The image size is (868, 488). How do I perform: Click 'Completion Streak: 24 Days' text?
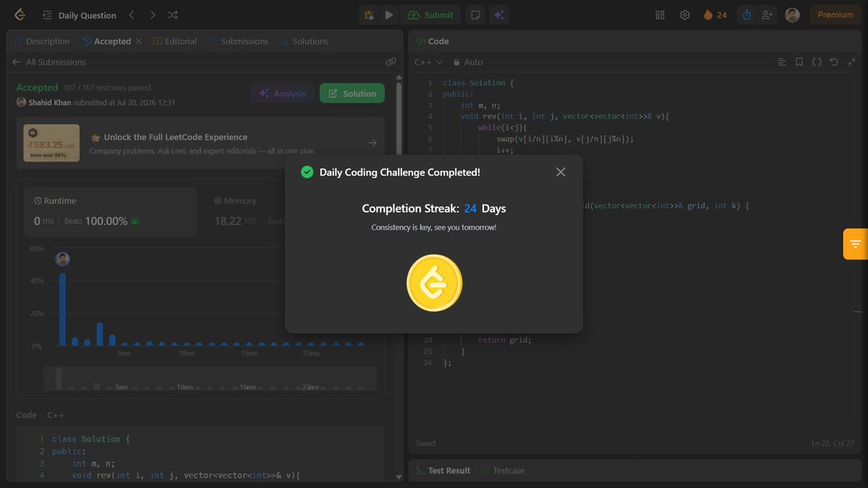coord(434,208)
